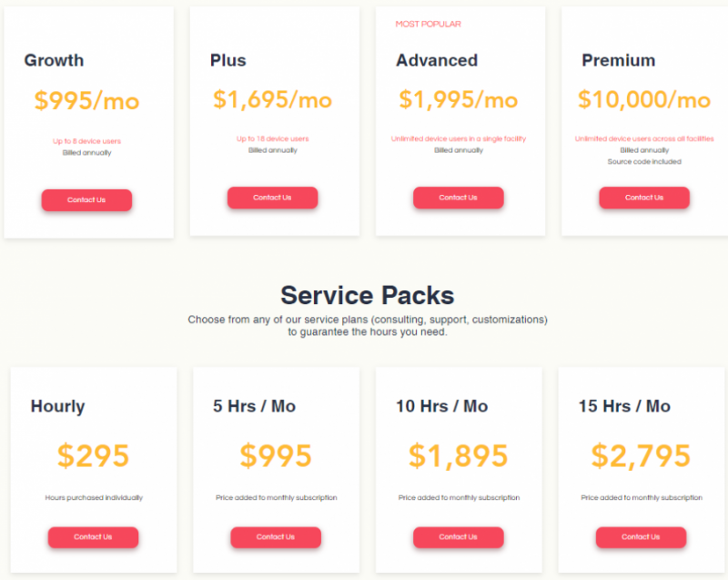Viewport: 728px width, 580px height.
Task: Click Contact Us on the Advanced plan
Action: pyautogui.click(x=459, y=198)
